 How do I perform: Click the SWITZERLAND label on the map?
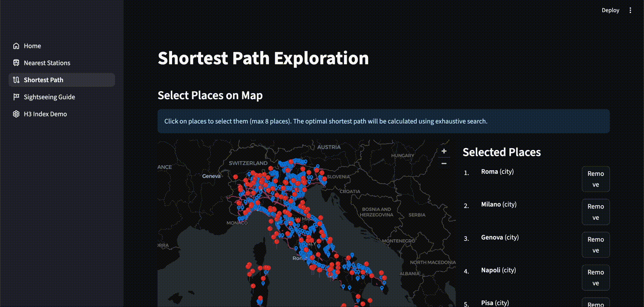[248, 163]
